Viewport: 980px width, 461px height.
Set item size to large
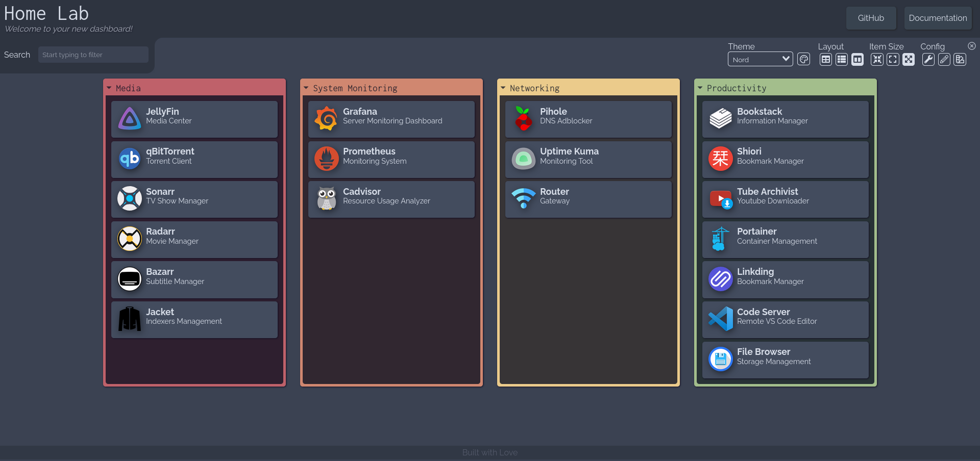(x=909, y=60)
